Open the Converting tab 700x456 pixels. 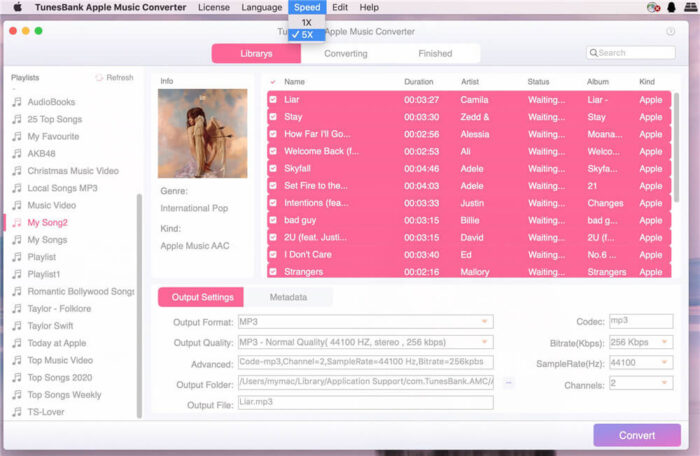pyautogui.click(x=346, y=54)
